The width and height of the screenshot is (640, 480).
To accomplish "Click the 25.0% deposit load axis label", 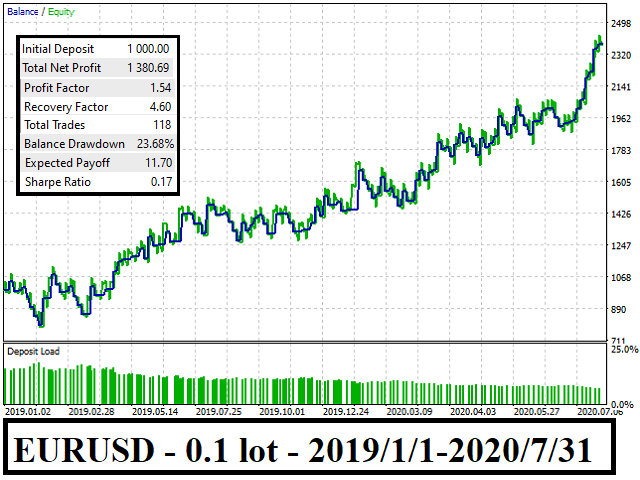I will point(624,349).
